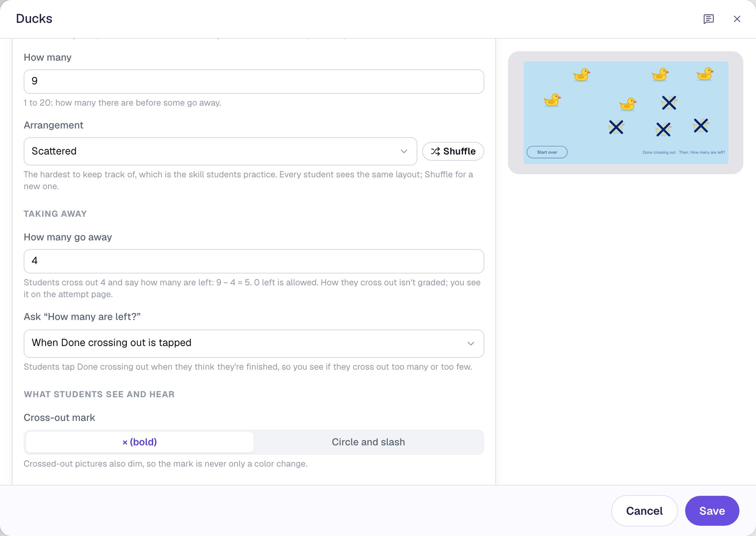This screenshot has width=756, height=536.
Task: Click WHAT STUDENTS SEE AND HEAR heading
Action: 99,394
